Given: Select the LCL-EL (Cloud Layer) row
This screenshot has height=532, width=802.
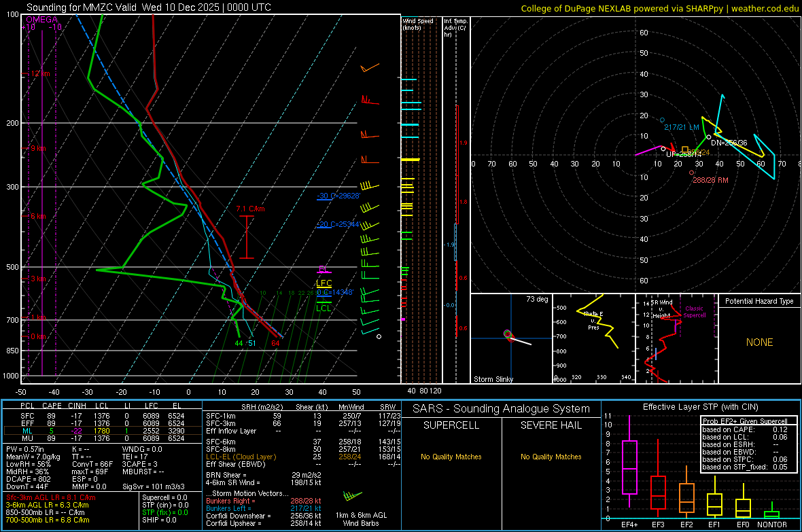Looking at the screenshot, I should click(303, 457).
